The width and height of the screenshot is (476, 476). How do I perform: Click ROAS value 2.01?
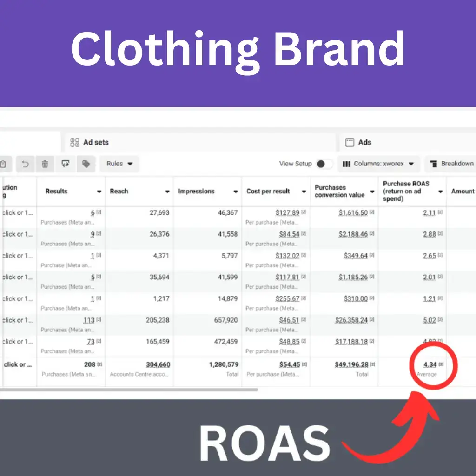[x=429, y=277]
